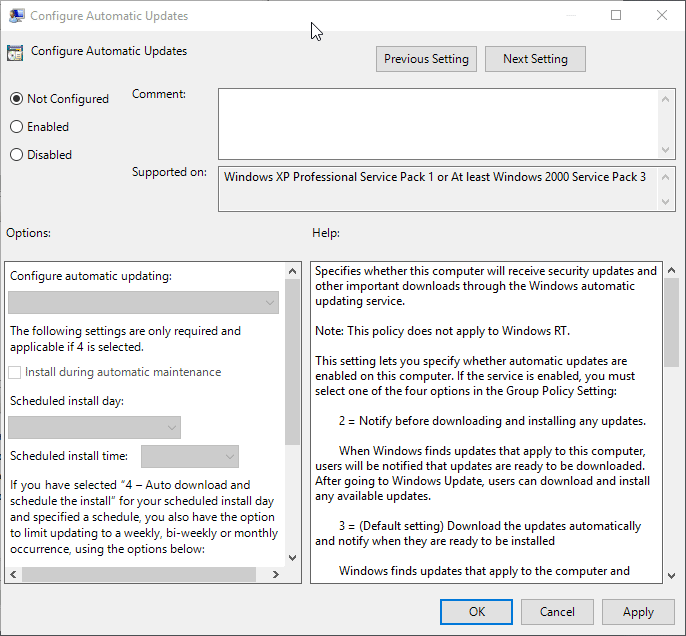Click the 'Help:' section label

click(x=326, y=233)
